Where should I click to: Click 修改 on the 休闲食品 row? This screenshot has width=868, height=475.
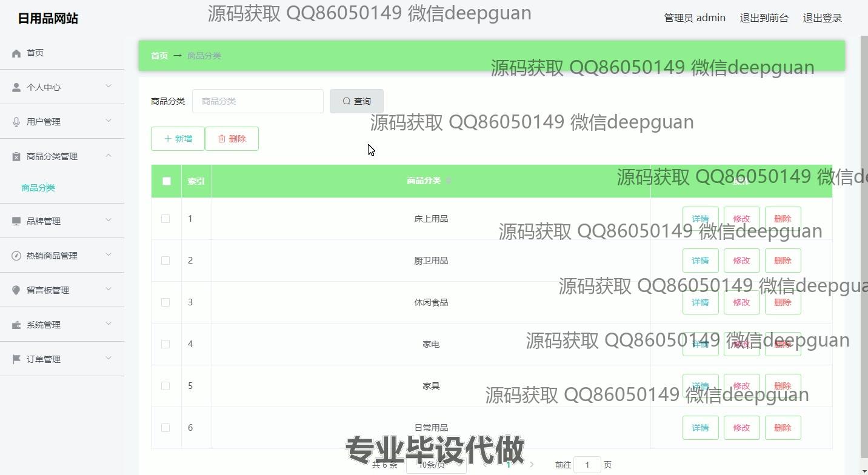(741, 302)
